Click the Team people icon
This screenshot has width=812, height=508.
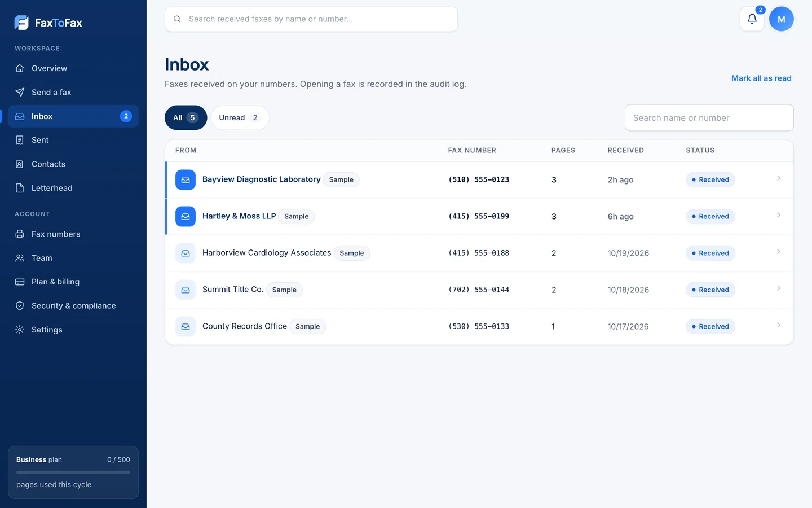click(x=20, y=258)
